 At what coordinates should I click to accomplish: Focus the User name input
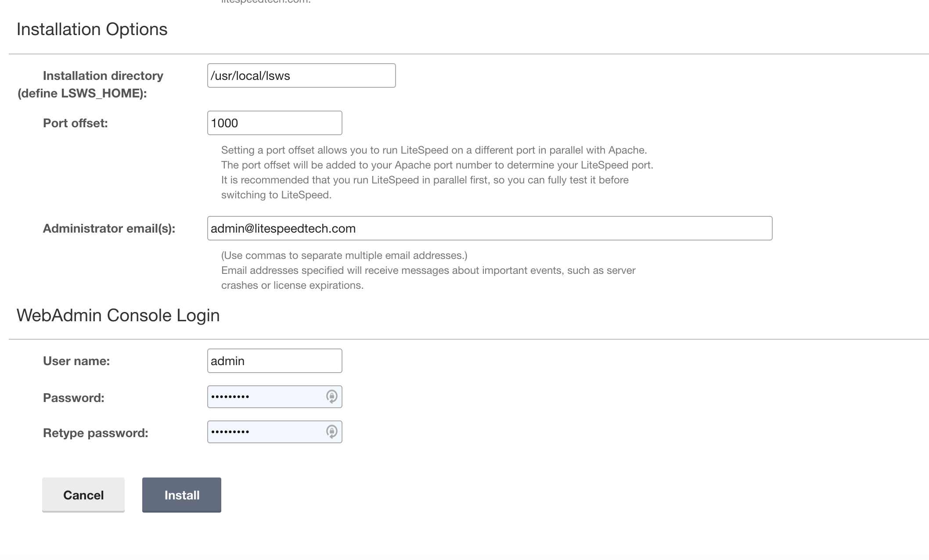point(274,361)
